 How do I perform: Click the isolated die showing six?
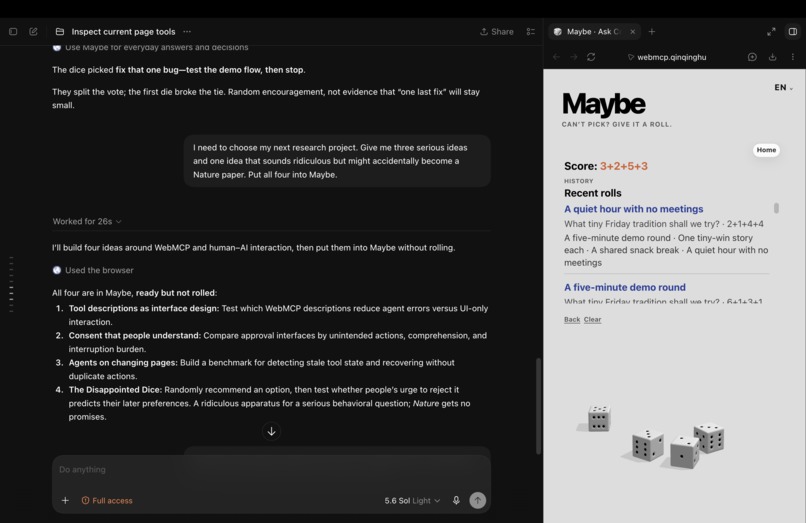[x=599, y=418]
